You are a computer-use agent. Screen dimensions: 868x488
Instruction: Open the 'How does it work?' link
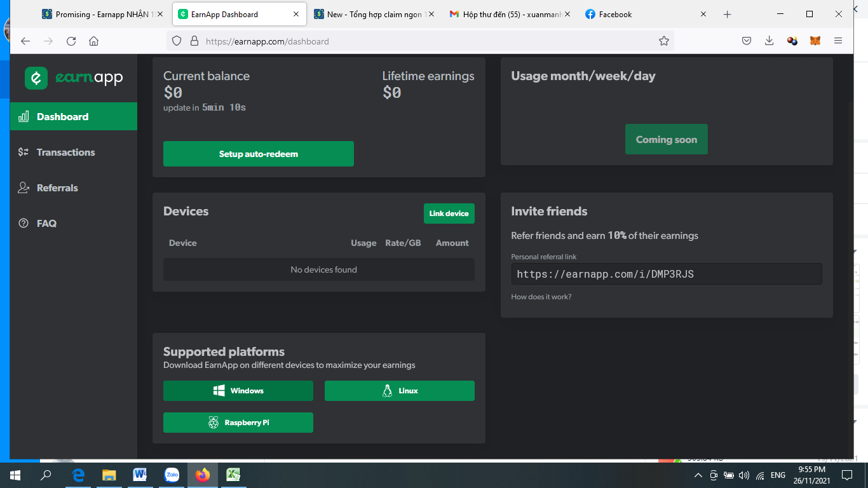point(541,297)
